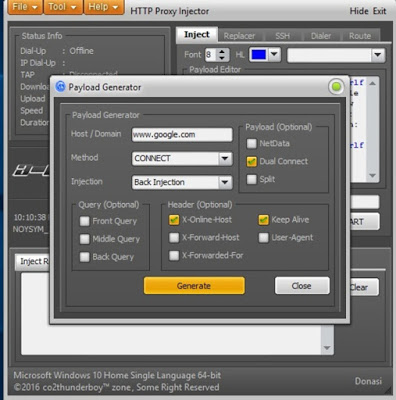Decrease font size with stepper down arrow
The width and height of the screenshot is (396, 400).
coord(222,58)
